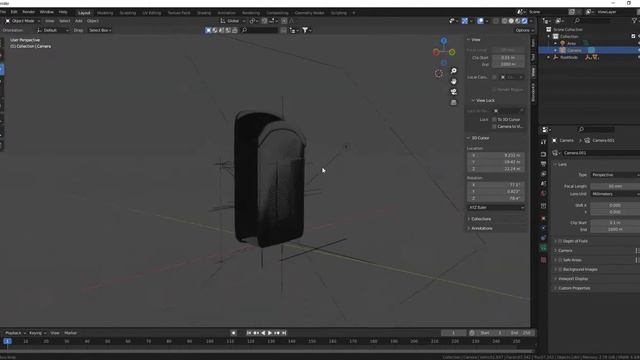
Task: Collapse the View Lock subpanel
Action: pos(482,100)
